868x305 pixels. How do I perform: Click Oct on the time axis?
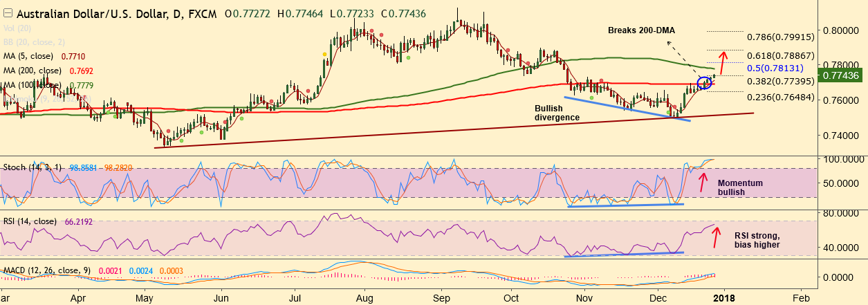pos(511,297)
